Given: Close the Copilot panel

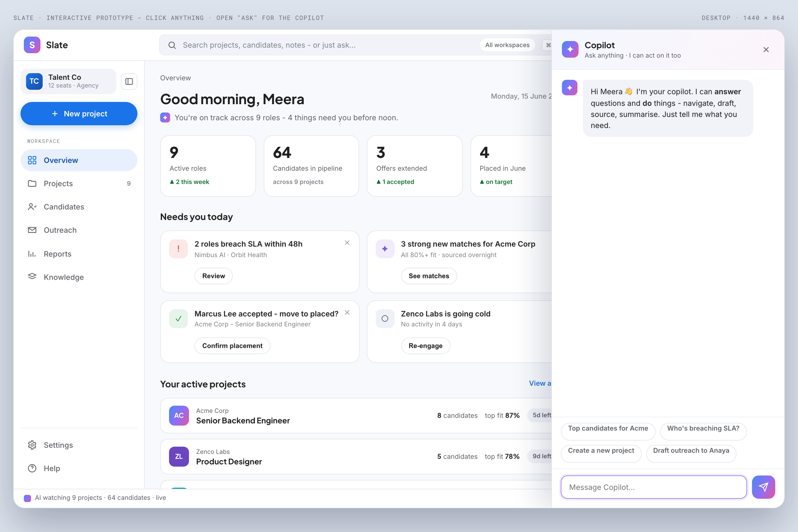Looking at the screenshot, I should click(766, 50).
